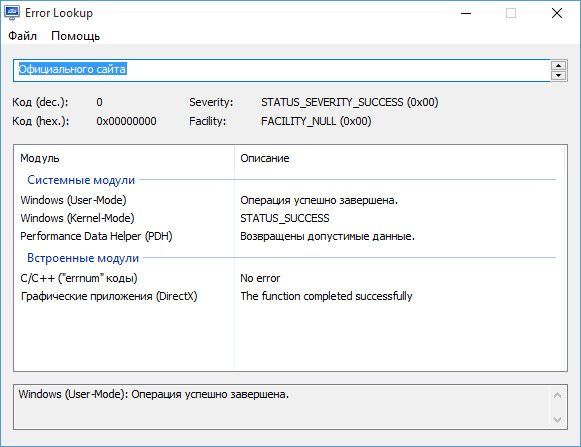Click the Код (hex.) label

pos(41,121)
